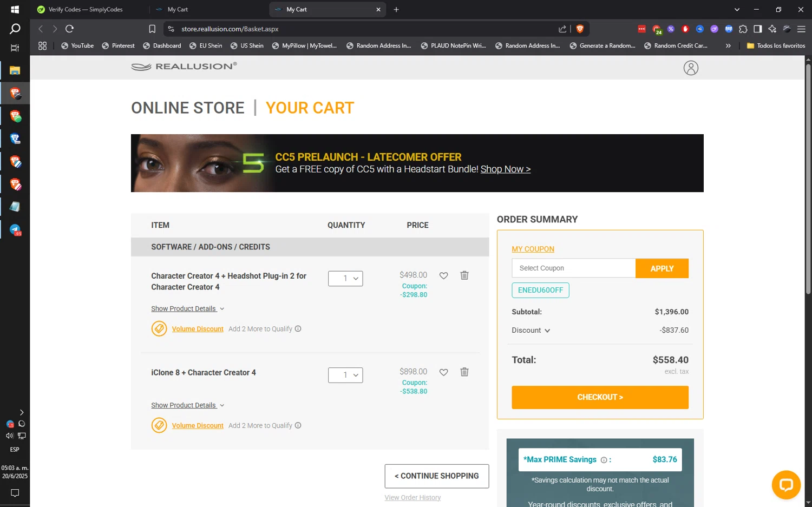Close the active My Cart tab
The width and height of the screenshot is (812, 507).
[x=378, y=9]
